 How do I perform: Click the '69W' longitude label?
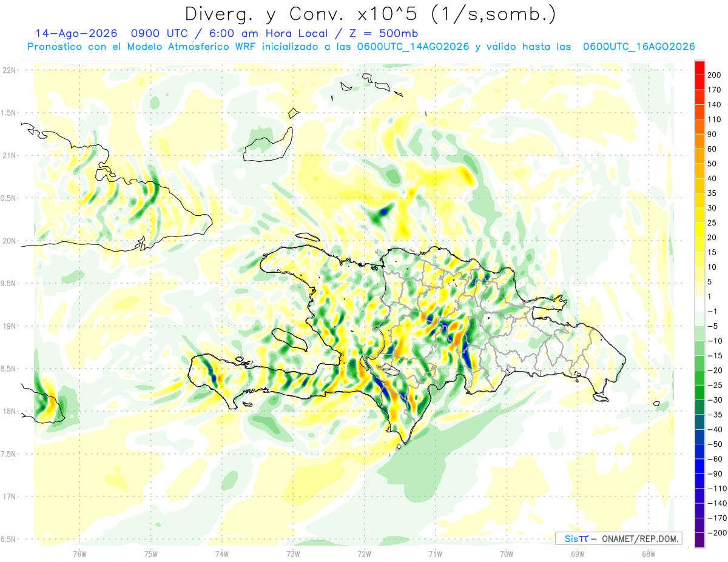(578, 554)
